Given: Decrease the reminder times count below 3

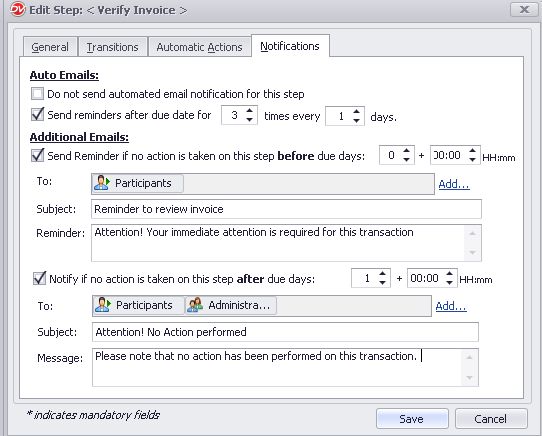Looking at the screenshot, I should point(249,120).
